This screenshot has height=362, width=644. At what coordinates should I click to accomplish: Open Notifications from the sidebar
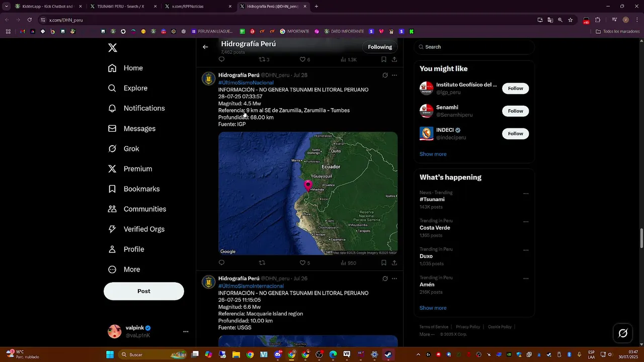coord(137,108)
